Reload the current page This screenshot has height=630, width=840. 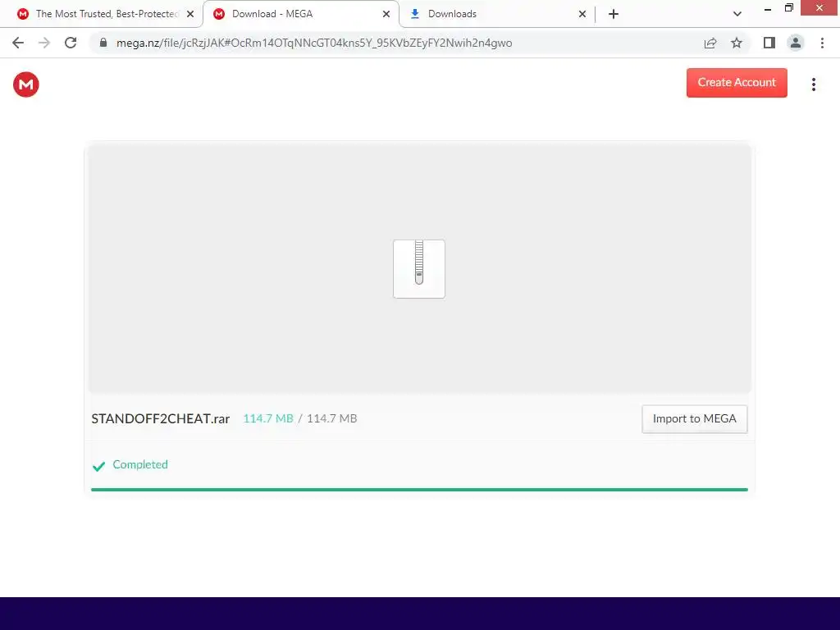tap(71, 43)
